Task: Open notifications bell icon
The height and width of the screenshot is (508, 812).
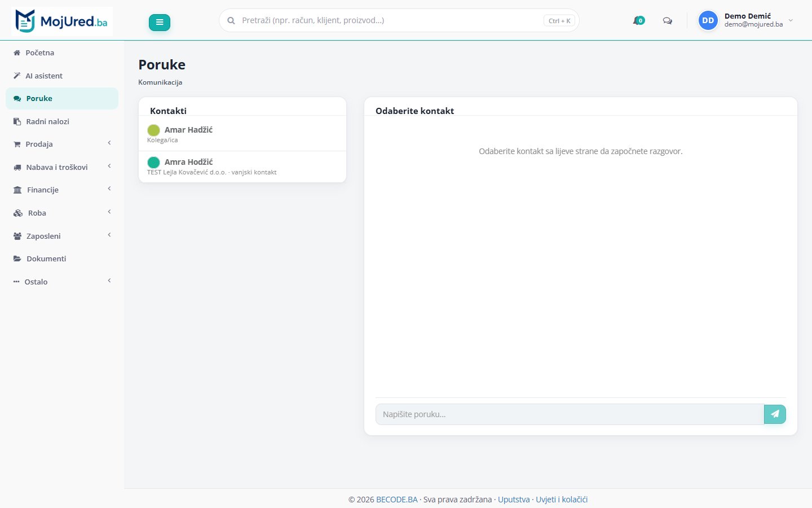Action: (x=638, y=21)
